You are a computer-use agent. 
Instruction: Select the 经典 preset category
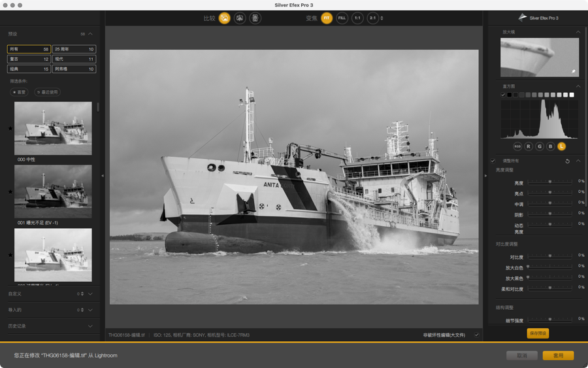pos(29,69)
